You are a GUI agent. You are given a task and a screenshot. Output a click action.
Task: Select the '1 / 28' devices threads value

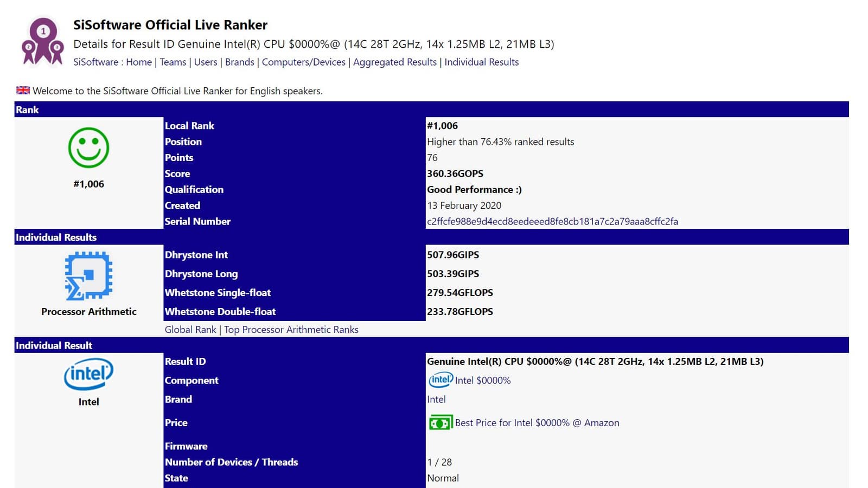pos(439,462)
